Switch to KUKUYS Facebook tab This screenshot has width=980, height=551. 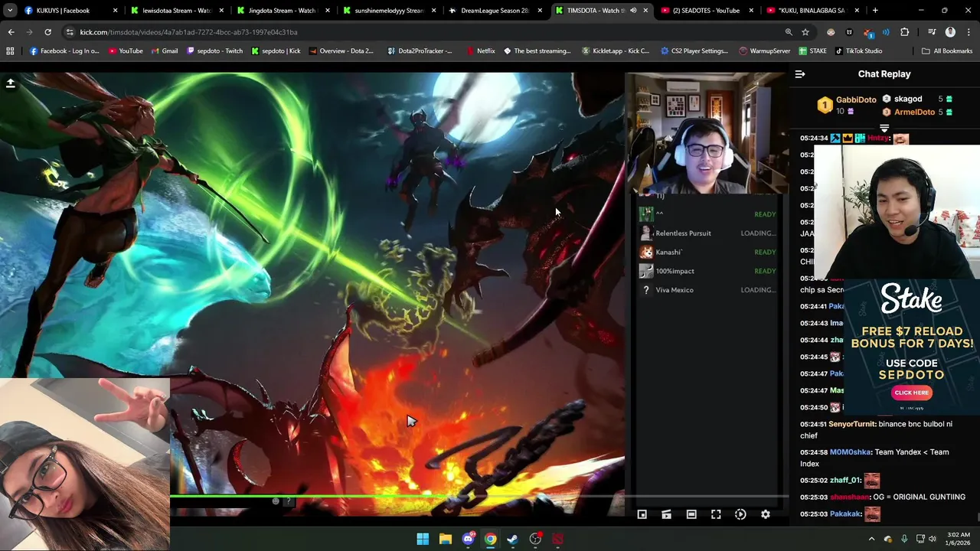tap(71, 11)
